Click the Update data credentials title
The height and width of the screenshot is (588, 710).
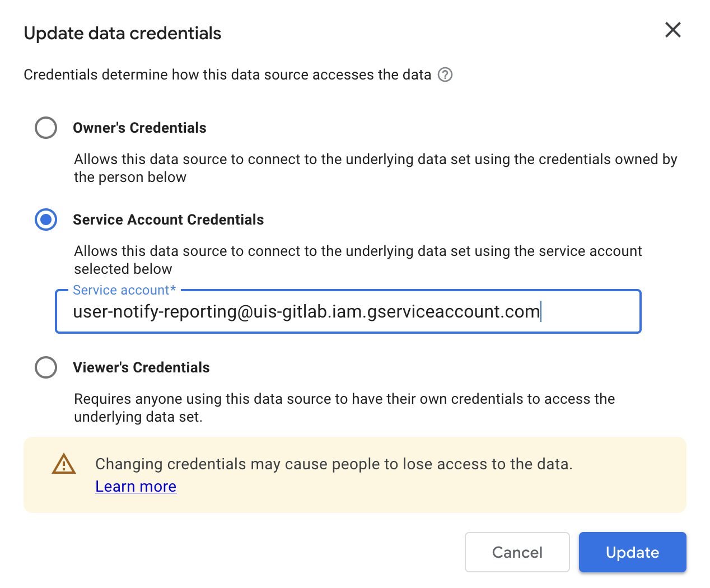tap(122, 33)
